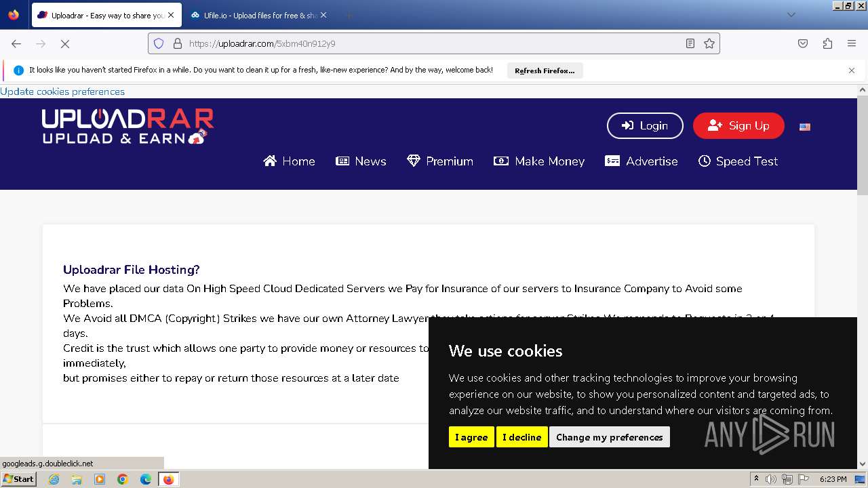
Task: Click I agree on the cookie banner
Action: point(471,437)
